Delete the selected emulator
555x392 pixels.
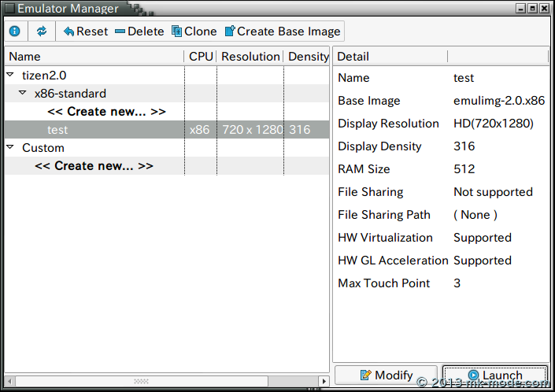tap(139, 31)
